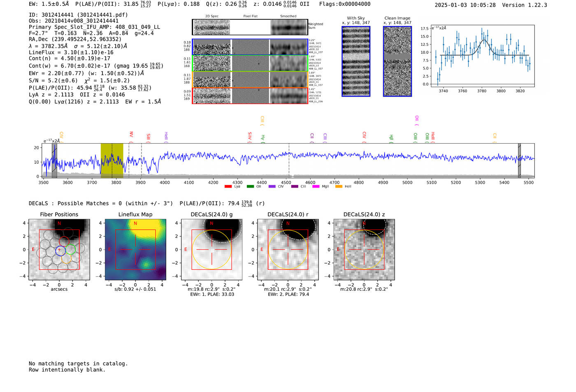This screenshot has width=576, height=392.
Task: Click the 'EWr: 1. PLAE: 33.03' caption
Action: tap(212, 295)
